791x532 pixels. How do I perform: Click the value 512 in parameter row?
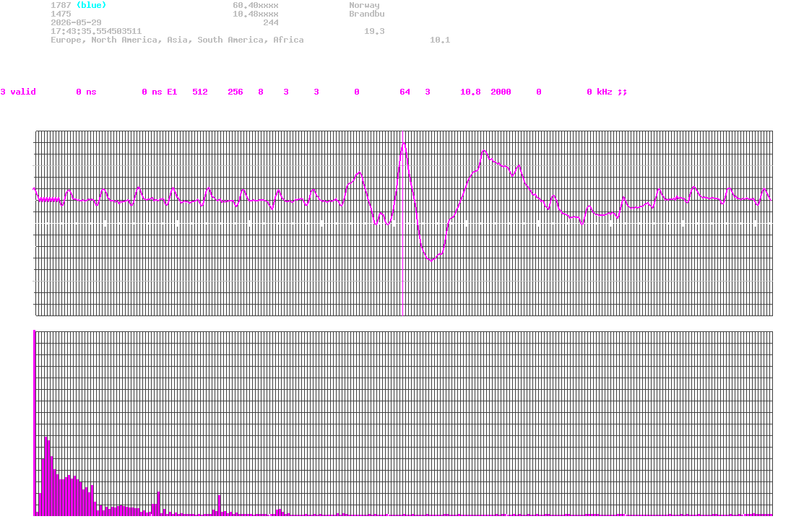pos(200,92)
